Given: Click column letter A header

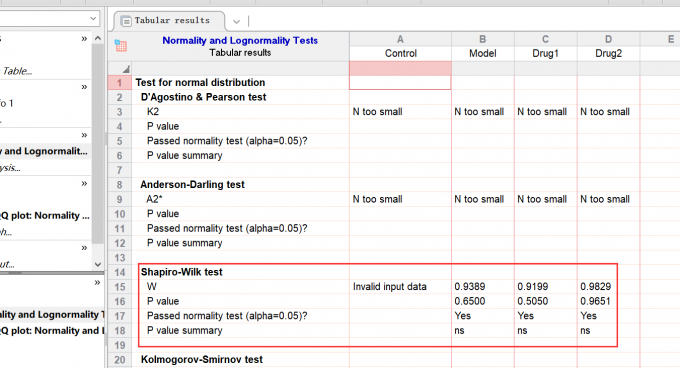Looking at the screenshot, I should [x=400, y=39].
